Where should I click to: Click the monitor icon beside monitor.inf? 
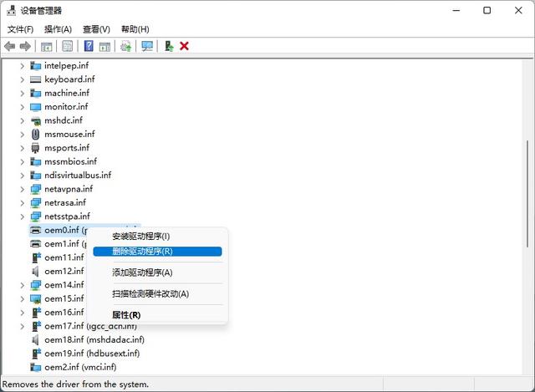35,107
